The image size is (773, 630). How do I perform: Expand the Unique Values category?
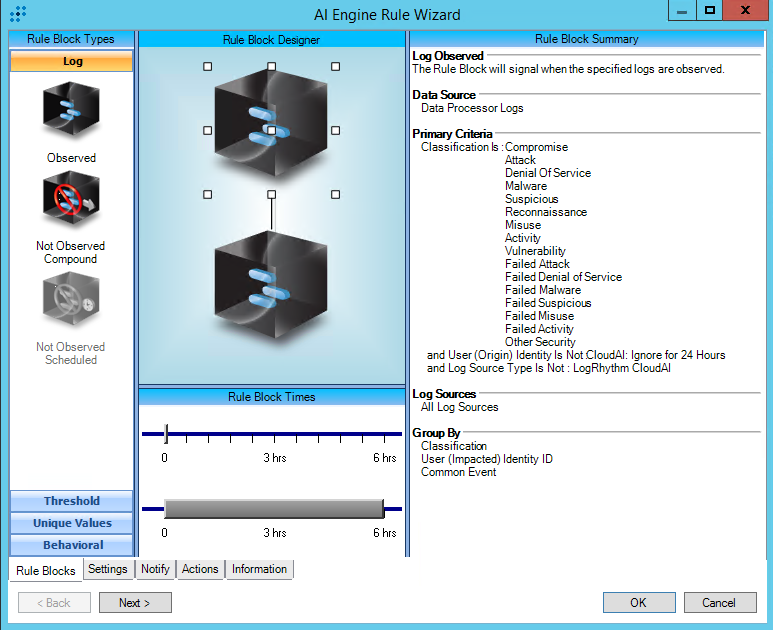click(x=71, y=523)
